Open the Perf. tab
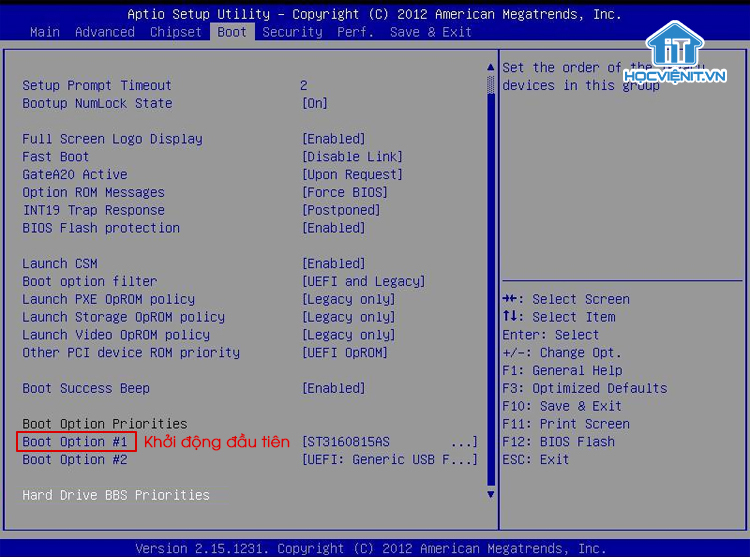Image resolution: width=750 pixels, height=557 pixels. pos(355,32)
